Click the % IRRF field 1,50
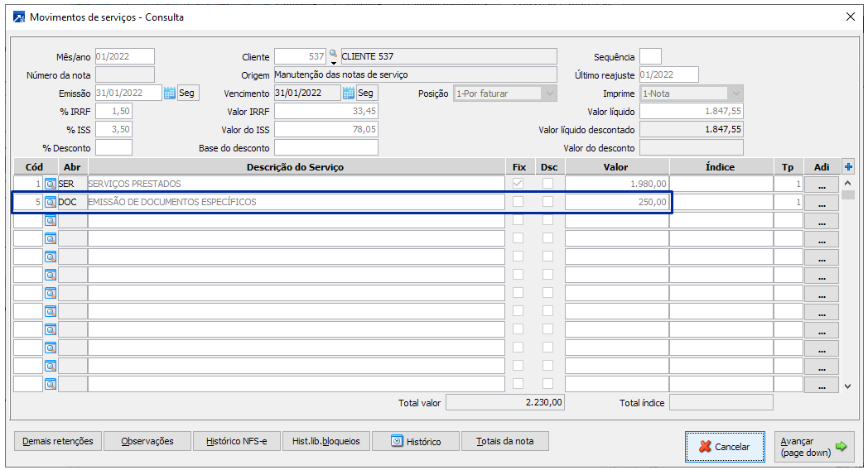The width and height of the screenshot is (868, 470). click(113, 111)
